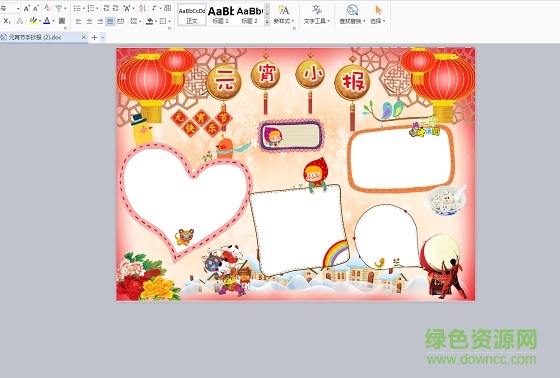Click the table grid icon in paragraph group

[167, 8]
